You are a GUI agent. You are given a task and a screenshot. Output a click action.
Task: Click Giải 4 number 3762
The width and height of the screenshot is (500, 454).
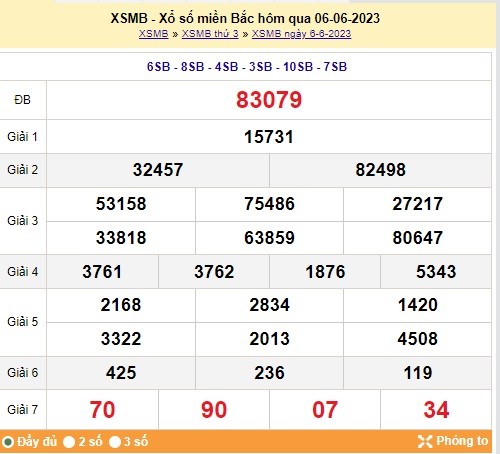click(x=214, y=272)
